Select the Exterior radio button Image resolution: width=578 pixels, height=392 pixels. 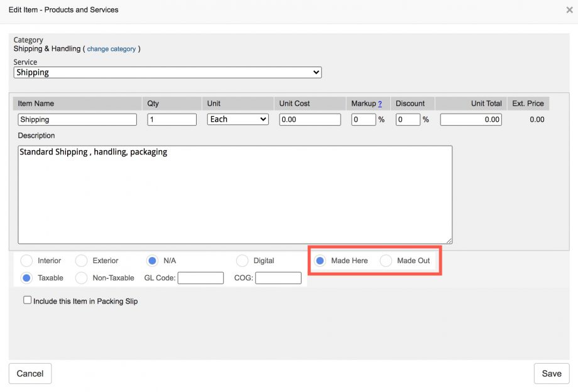81,261
